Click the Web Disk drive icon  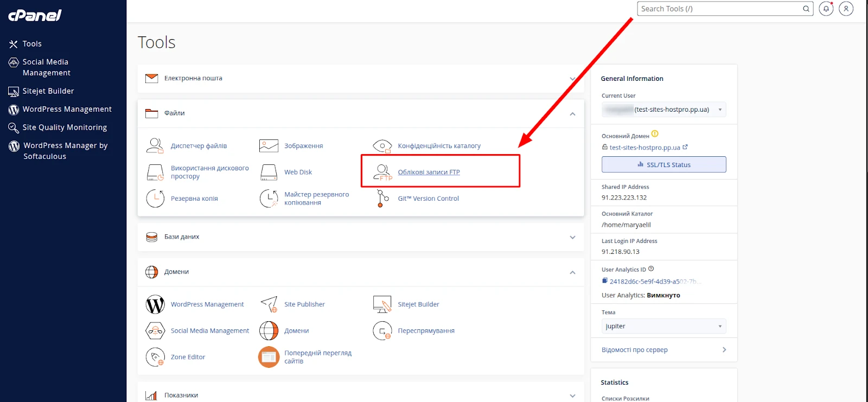269,172
